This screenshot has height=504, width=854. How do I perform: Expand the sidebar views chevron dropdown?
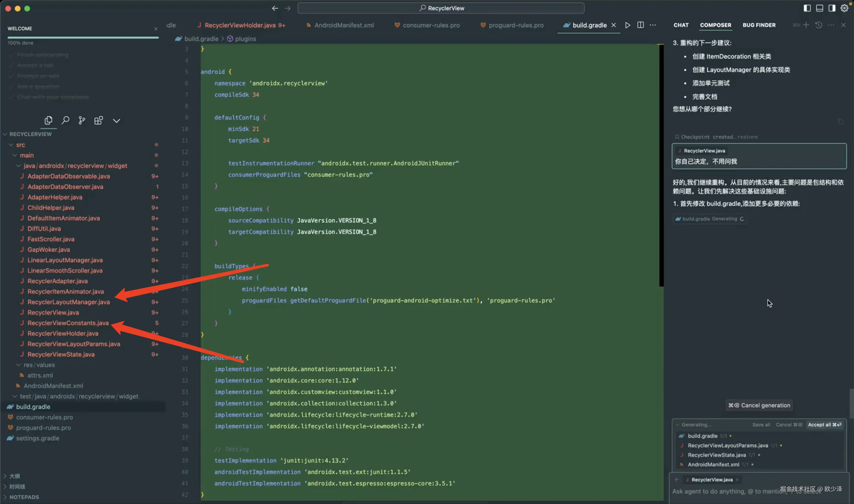click(x=116, y=121)
